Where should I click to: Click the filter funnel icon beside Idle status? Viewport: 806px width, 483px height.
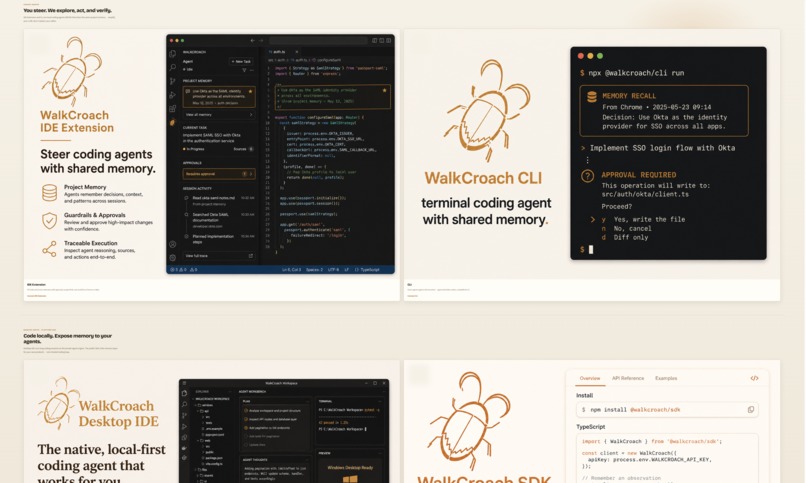pos(244,70)
